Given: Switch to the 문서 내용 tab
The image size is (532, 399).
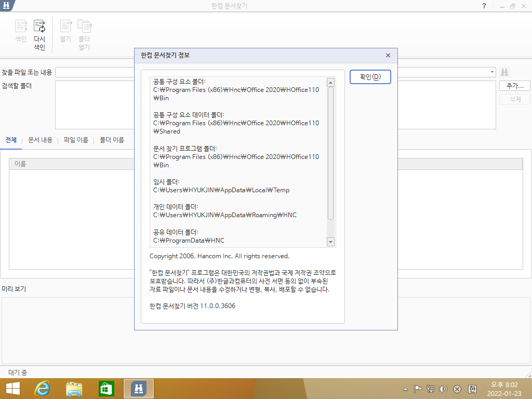Looking at the screenshot, I should (x=40, y=140).
